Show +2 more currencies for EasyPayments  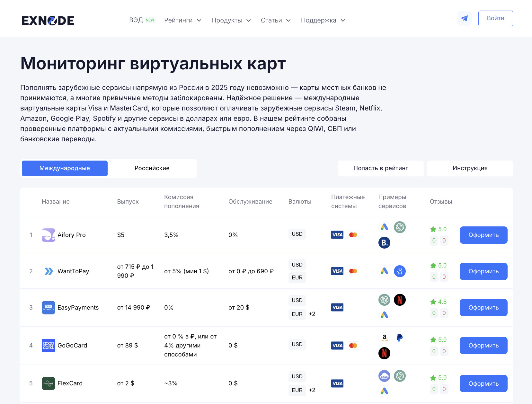[312, 314]
